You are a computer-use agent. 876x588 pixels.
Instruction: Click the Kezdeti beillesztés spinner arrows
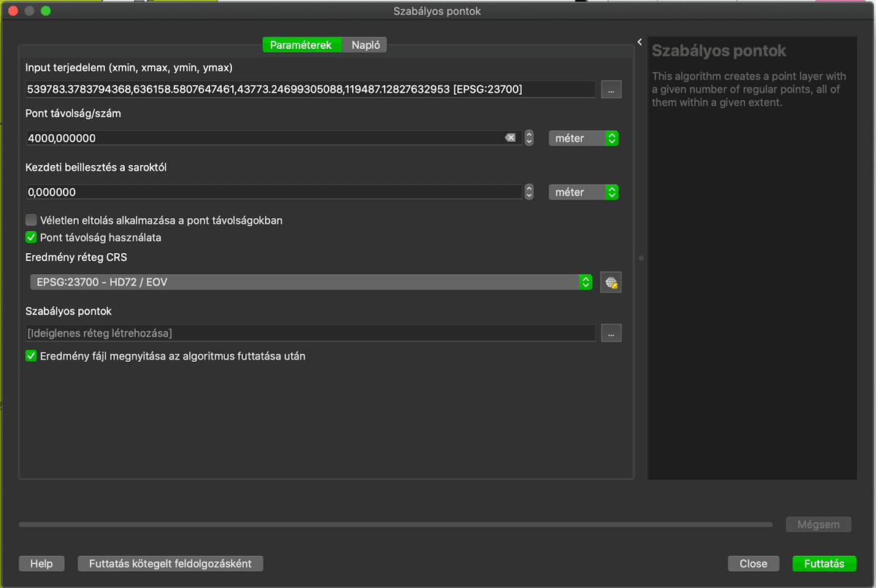point(529,192)
